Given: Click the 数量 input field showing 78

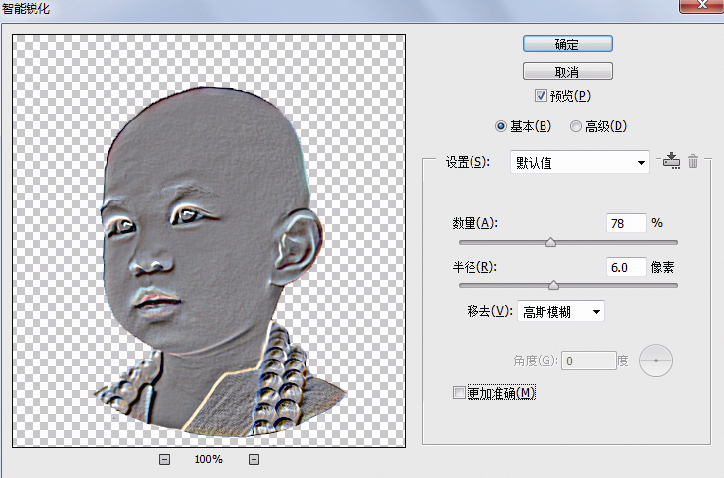Looking at the screenshot, I should point(626,224).
